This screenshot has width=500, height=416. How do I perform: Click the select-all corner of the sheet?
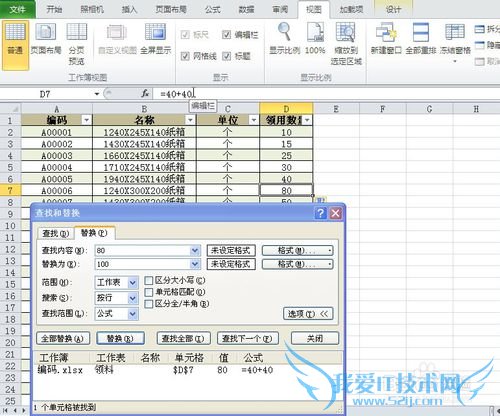11,109
